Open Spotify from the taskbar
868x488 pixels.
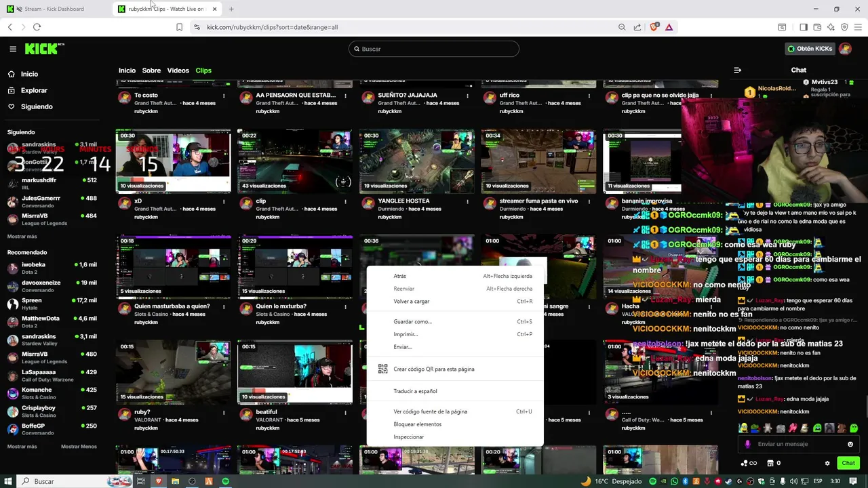point(226,481)
